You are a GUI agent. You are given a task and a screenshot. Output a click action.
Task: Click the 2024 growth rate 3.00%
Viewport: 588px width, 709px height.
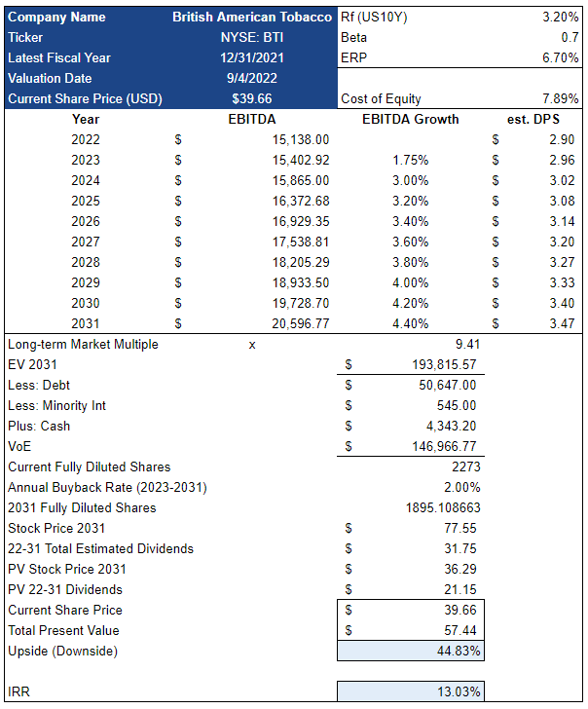click(411, 180)
